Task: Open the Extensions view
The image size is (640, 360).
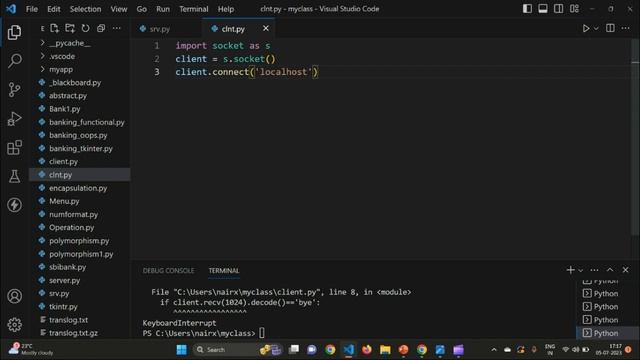Action: point(15,147)
